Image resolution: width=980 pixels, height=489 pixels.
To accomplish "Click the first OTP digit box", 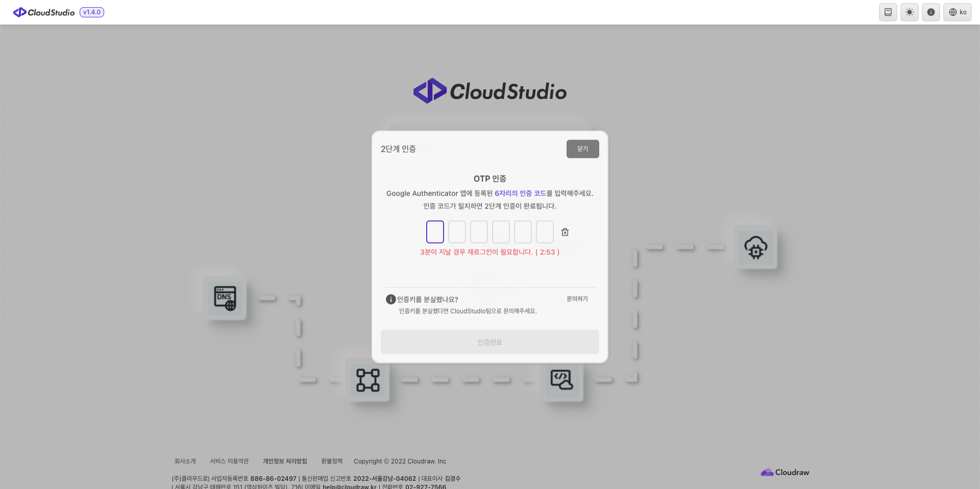I will (435, 232).
